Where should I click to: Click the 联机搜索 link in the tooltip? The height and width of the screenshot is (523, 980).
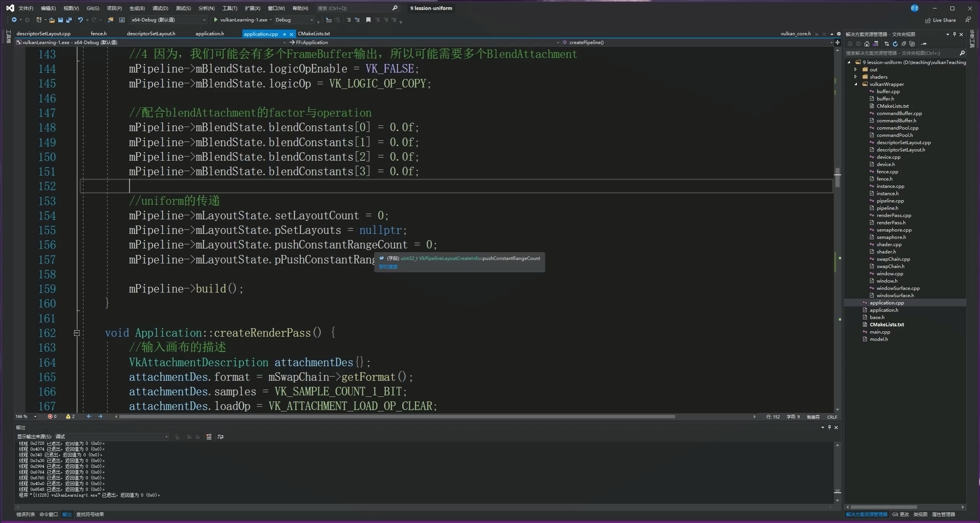[388, 267]
